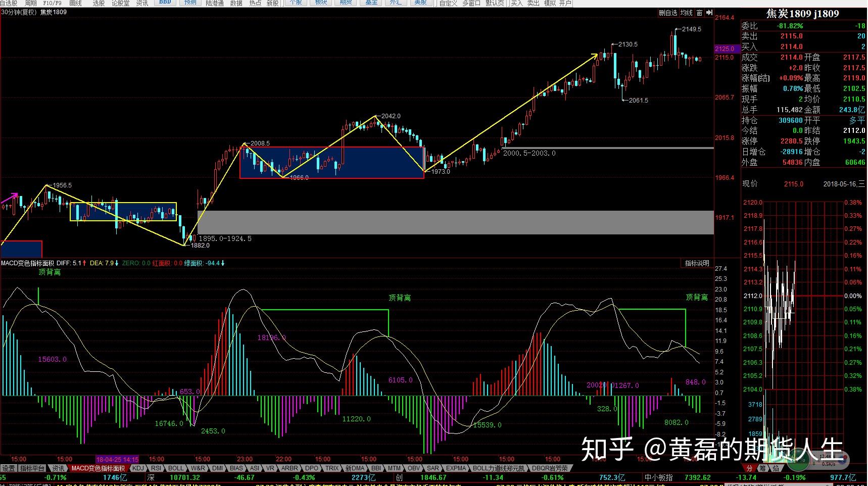The height and width of the screenshot is (486, 868).
Task: Switch to the SAR indicator tab
Action: pos(433,468)
